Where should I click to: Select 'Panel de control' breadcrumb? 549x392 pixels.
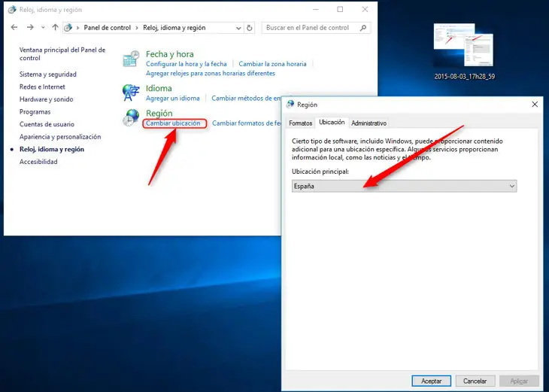coord(107,28)
